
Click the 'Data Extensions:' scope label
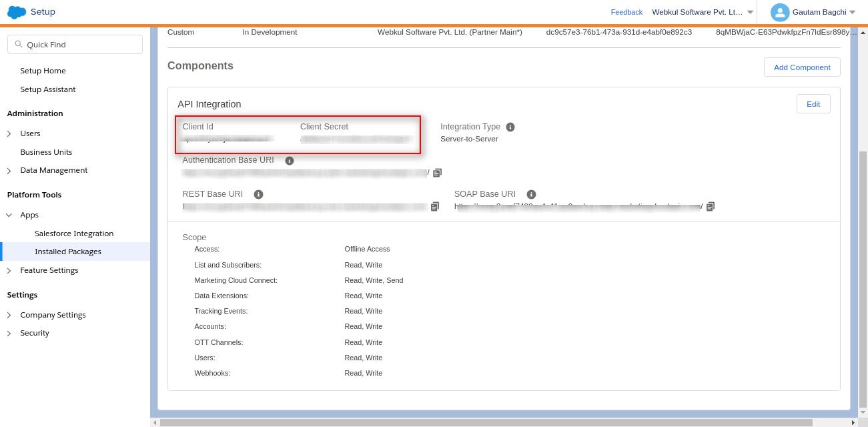pos(222,296)
